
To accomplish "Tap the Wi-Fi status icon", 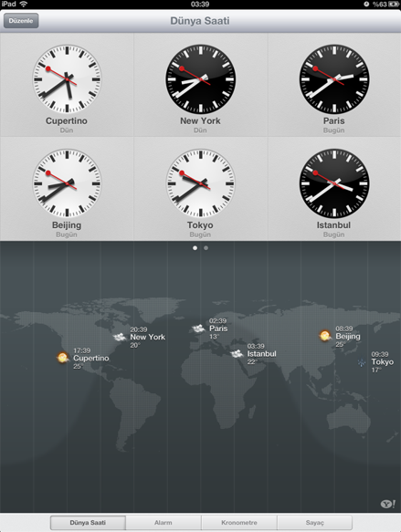I will click(24, 4).
